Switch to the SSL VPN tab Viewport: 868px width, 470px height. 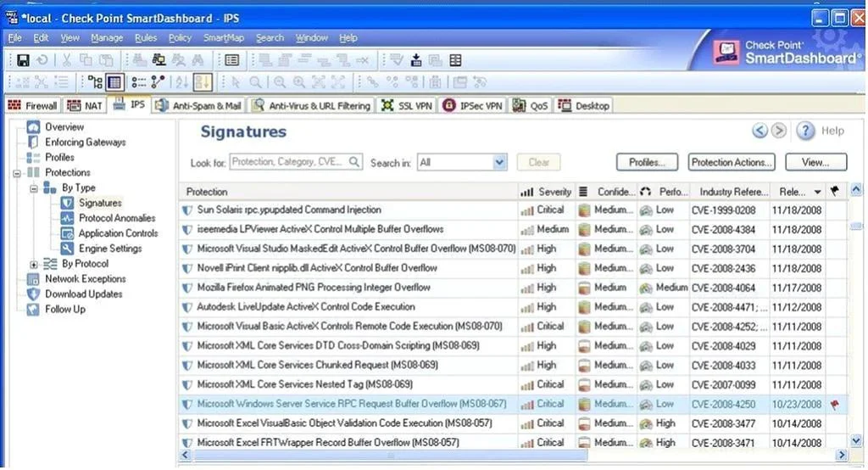tap(407, 105)
